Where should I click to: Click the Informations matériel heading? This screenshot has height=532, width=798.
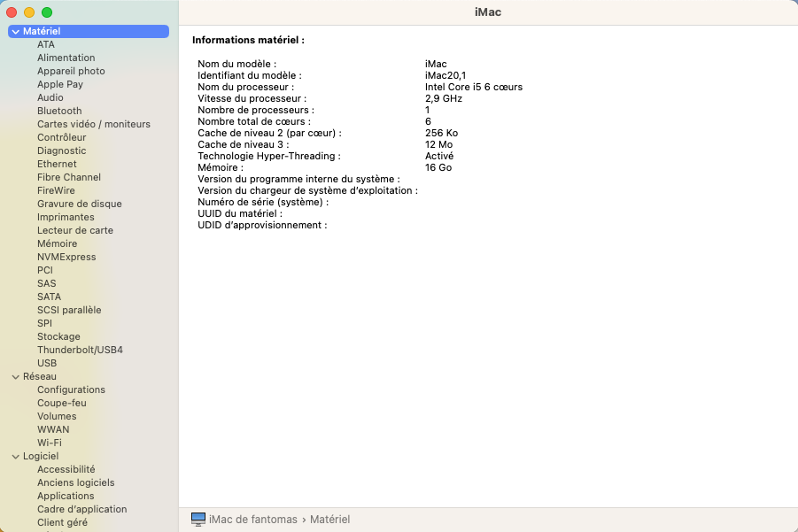248,40
